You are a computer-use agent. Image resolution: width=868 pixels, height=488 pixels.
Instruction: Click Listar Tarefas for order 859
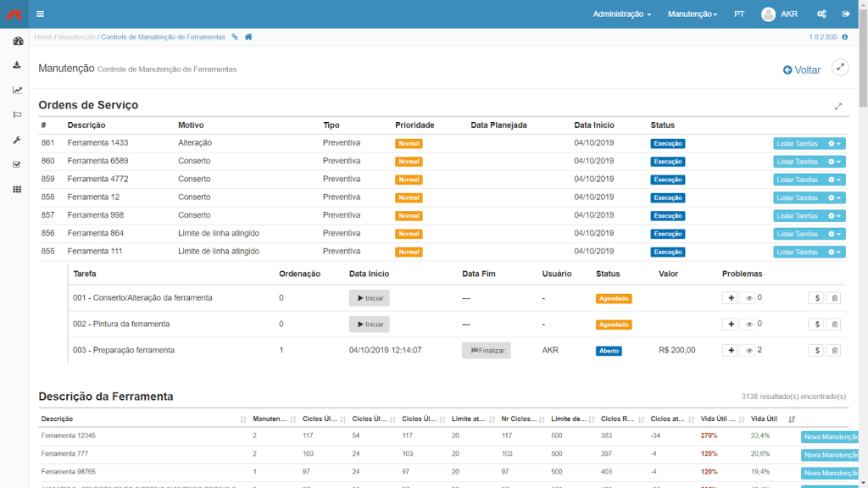pos(797,180)
